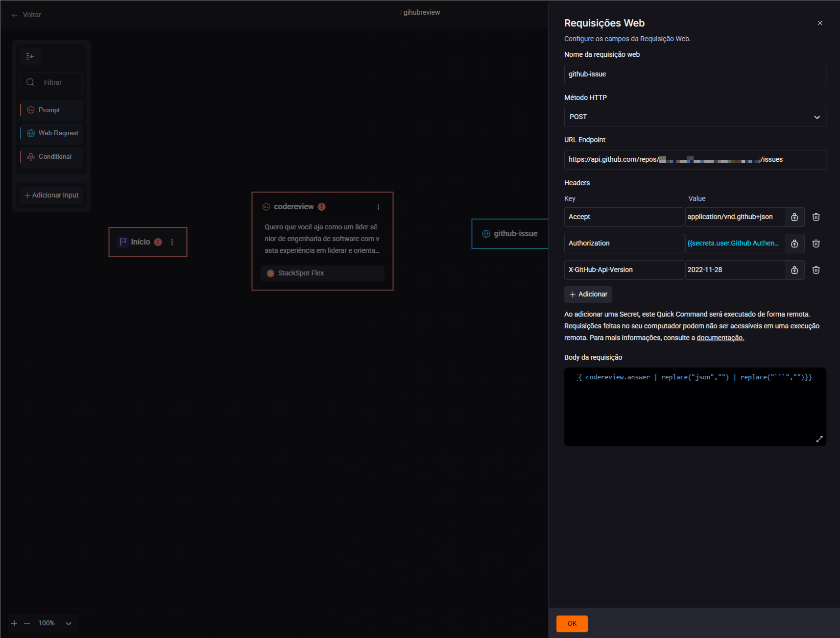Open options menu on the codereview node

point(378,206)
